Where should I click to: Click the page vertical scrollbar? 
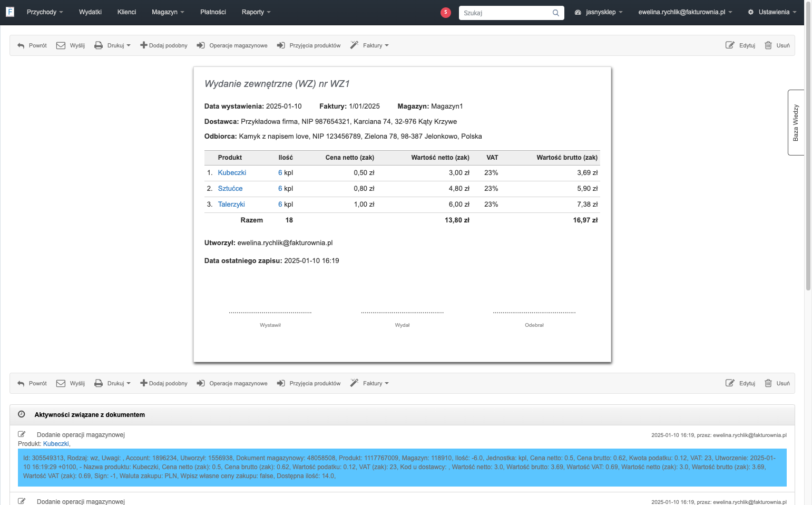pyautogui.click(x=808, y=145)
